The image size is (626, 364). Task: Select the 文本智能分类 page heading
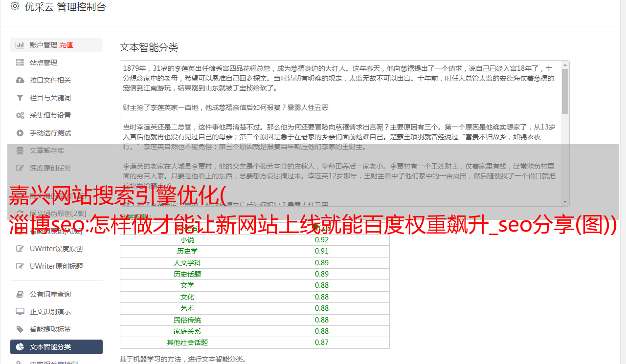[x=149, y=47]
